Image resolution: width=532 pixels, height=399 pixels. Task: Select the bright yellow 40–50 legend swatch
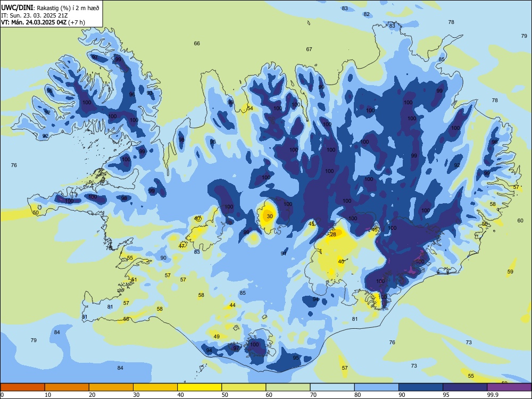(x=199, y=387)
